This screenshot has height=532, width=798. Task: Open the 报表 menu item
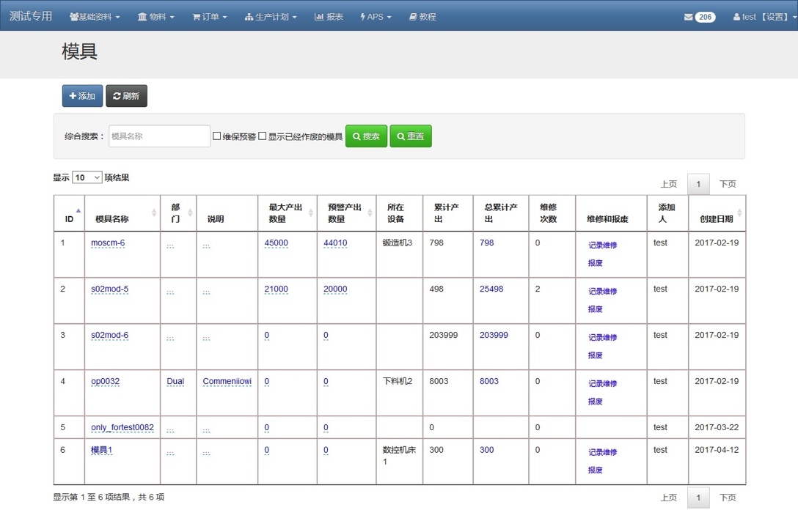(329, 17)
